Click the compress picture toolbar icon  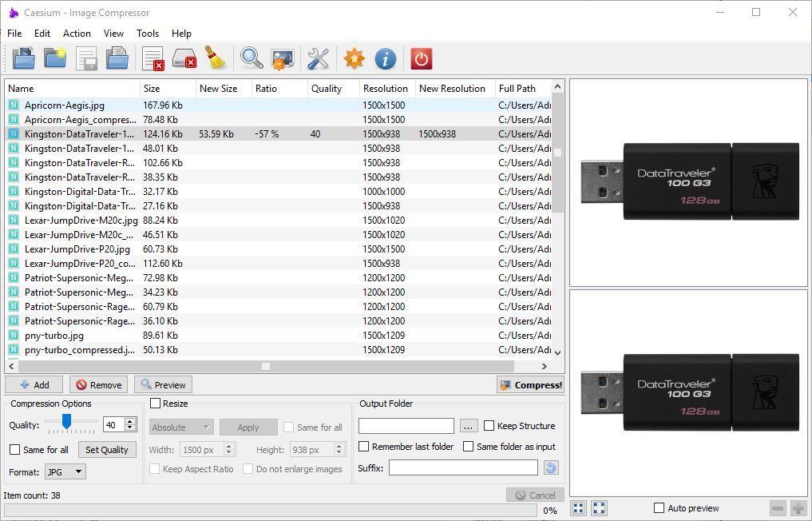point(283,58)
